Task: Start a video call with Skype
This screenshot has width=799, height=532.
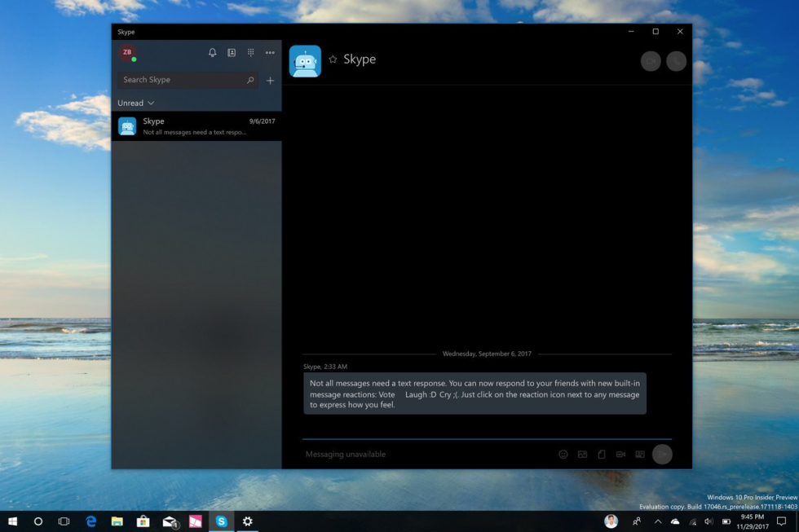Action: coord(651,61)
